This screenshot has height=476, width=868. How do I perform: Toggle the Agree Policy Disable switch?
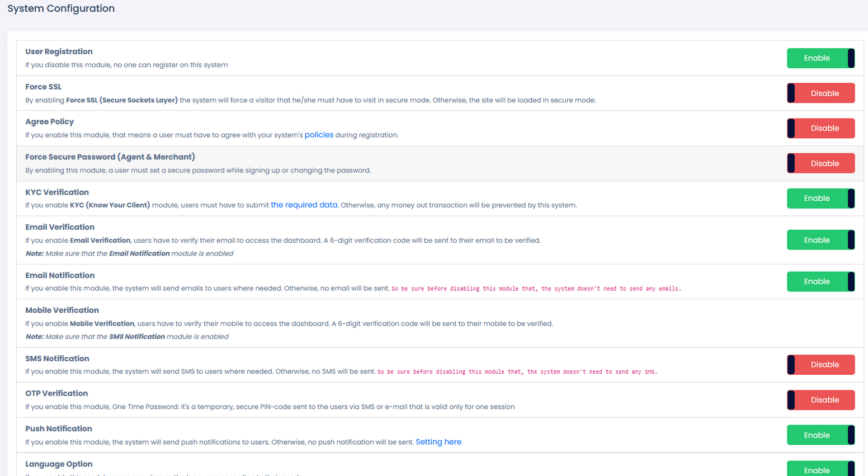tap(820, 128)
